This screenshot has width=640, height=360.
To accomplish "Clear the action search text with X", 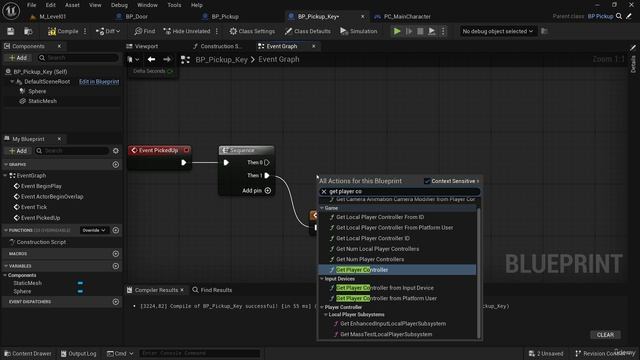I will (x=324, y=191).
